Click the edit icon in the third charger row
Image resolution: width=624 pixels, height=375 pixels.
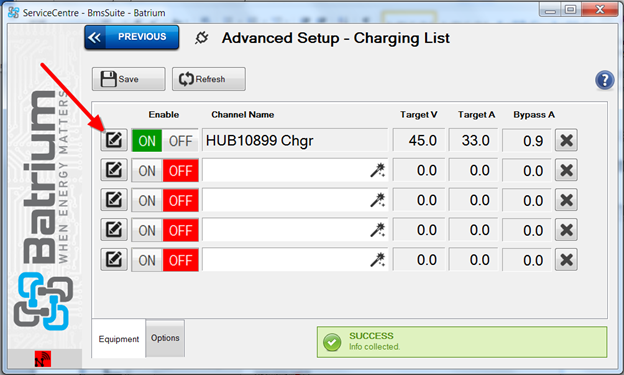click(x=114, y=200)
